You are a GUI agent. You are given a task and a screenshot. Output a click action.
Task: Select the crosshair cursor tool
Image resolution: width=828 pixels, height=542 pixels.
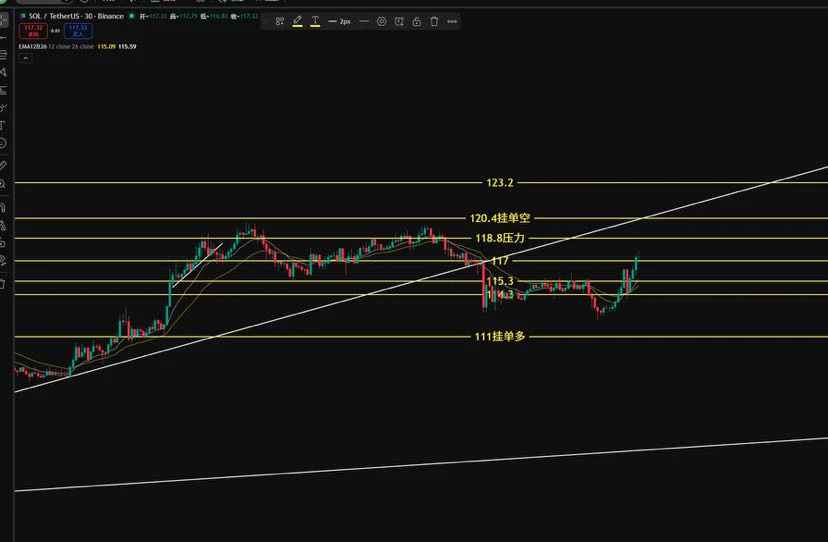(x=4, y=20)
